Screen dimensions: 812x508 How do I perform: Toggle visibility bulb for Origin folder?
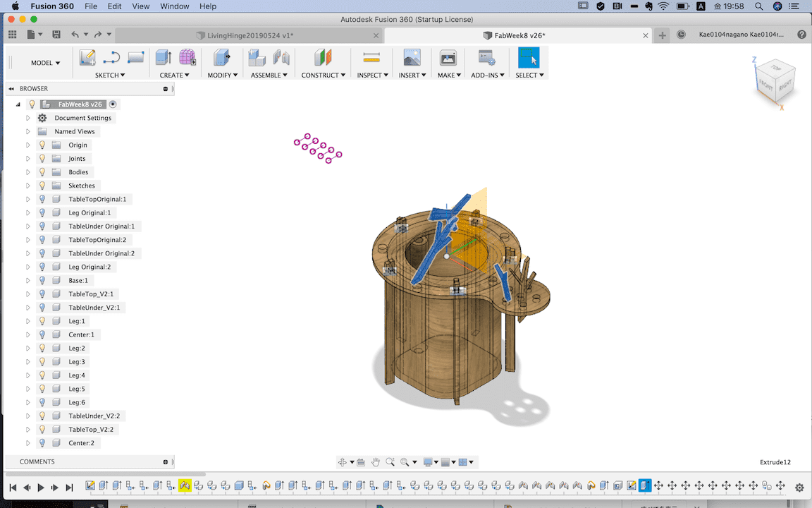42,145
